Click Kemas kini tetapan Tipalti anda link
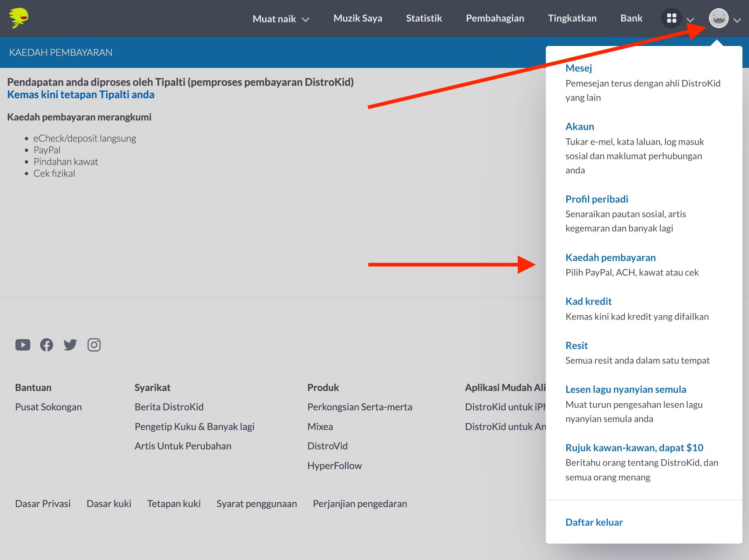The image size is (749, 560). pyautogui.click(x=81, y=95)
